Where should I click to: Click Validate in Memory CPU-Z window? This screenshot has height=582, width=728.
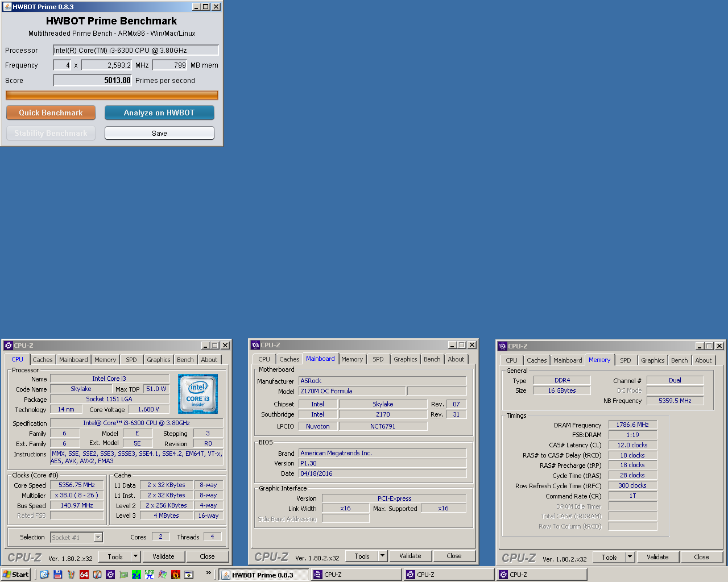[657, 557]
